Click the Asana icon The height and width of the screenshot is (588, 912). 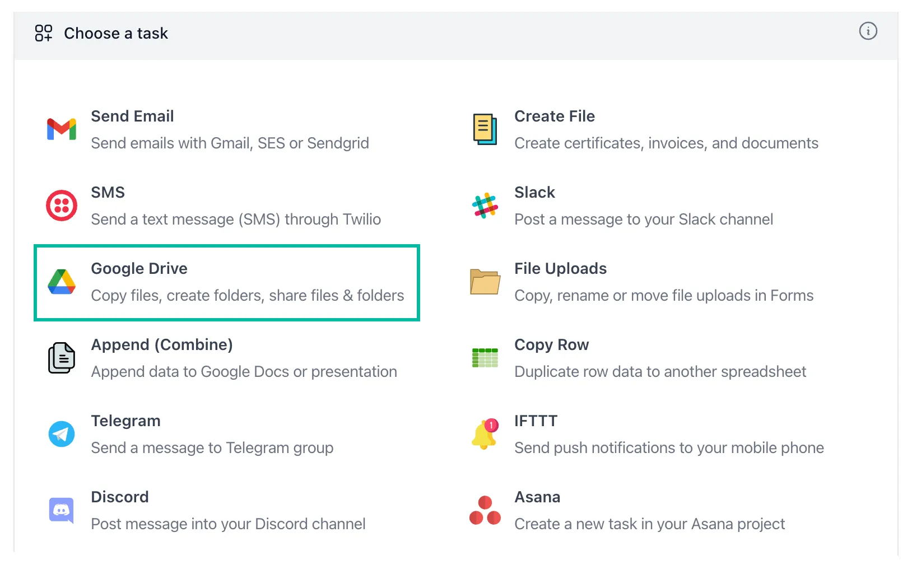click(x=485, y=510)
